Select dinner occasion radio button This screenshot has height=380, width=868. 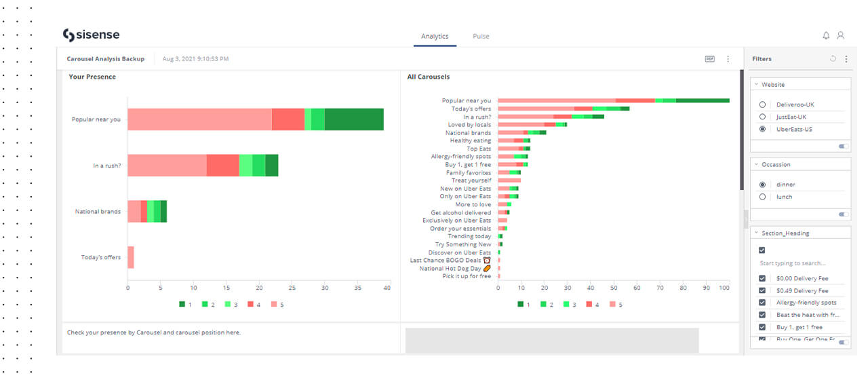[763, 185]
